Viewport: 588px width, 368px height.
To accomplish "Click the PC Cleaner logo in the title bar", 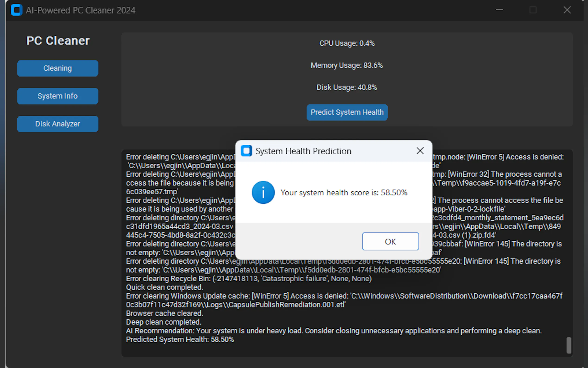I will 16,10.
